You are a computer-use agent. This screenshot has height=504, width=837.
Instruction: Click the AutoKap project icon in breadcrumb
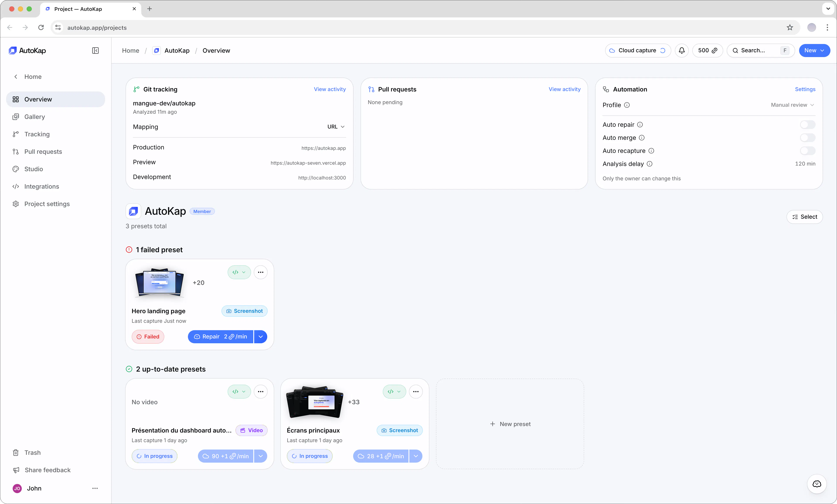[156, 51]
